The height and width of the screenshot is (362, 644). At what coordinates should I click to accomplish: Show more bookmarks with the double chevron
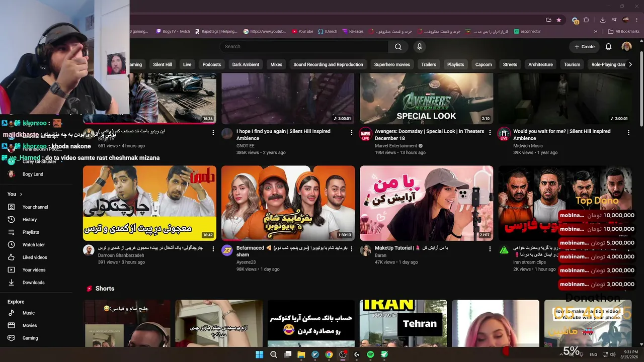click(x=596, y=31)
